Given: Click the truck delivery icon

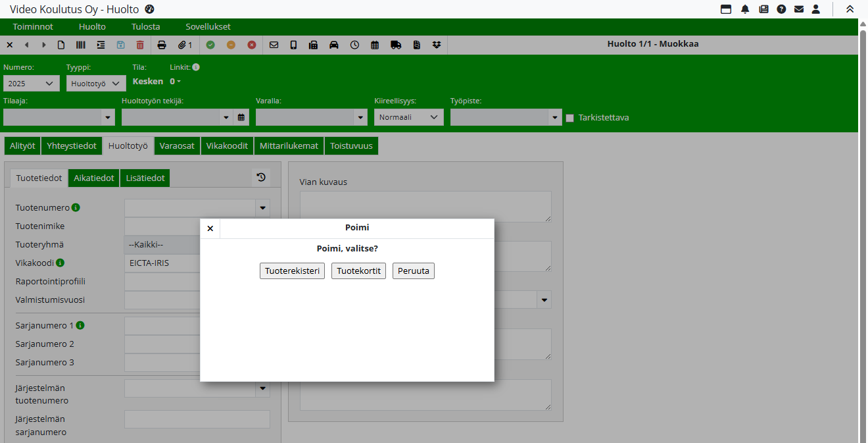Looking at the screenshot, I should tap(396, 45).
